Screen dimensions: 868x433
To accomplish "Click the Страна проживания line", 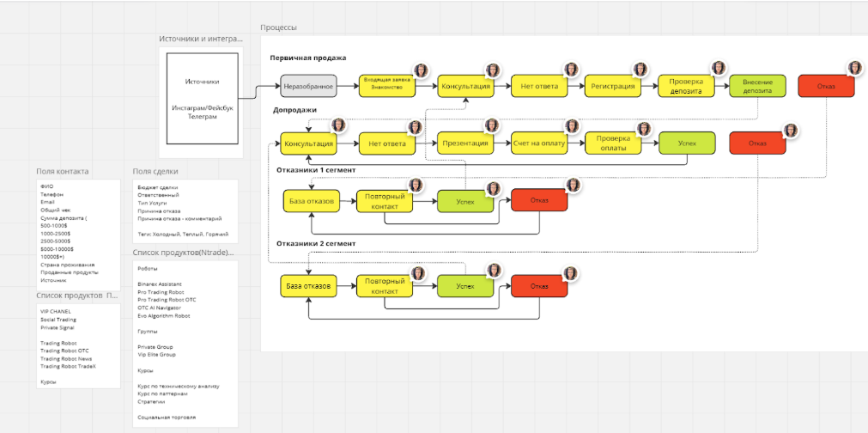I will coord(67,265).
